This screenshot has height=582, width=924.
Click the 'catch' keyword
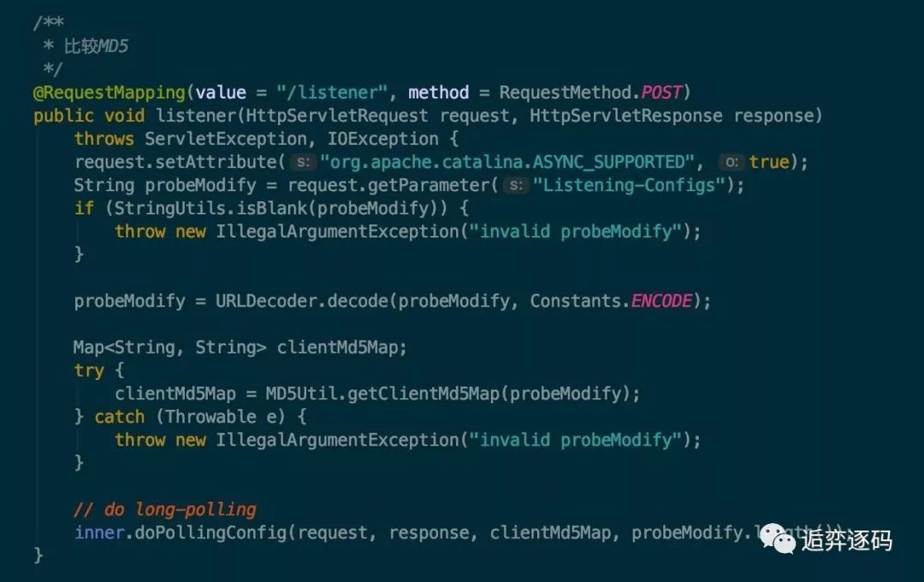tap(120, 417)
